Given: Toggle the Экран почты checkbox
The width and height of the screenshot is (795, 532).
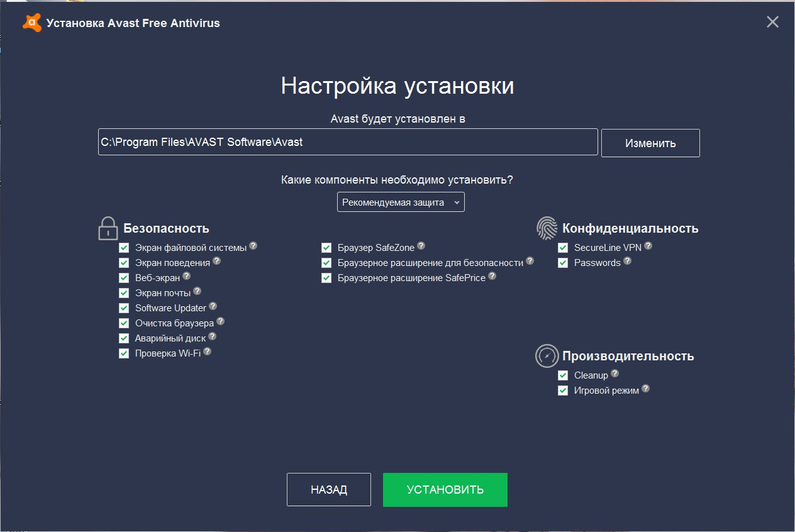Looking at the screenshot, I should [124, 292].
